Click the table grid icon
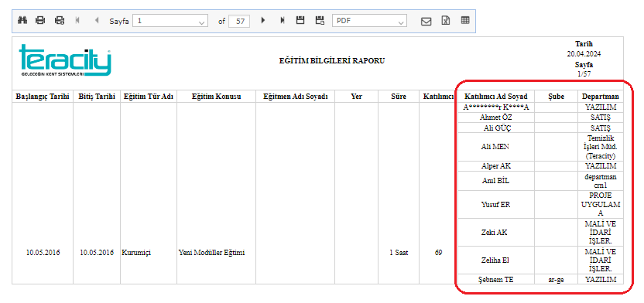 pos(465,20)
